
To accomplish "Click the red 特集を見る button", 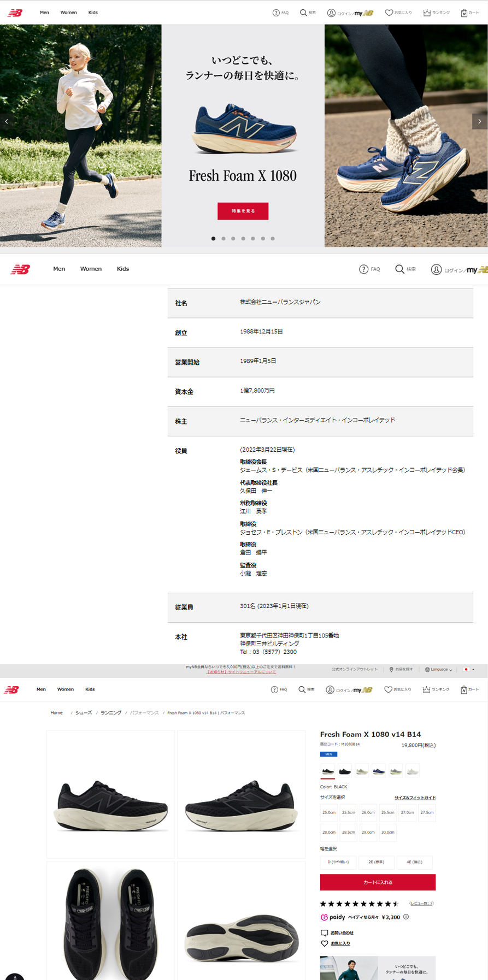I will click(243, 211).
